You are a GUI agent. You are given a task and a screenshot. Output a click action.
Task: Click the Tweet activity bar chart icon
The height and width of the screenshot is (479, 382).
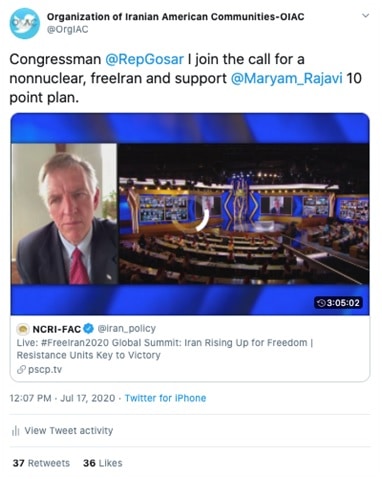(16, 431)
